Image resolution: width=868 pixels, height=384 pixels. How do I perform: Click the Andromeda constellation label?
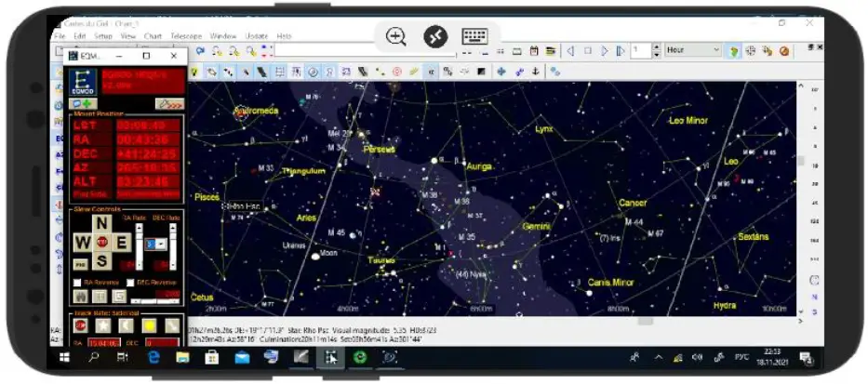click(256, 111)
